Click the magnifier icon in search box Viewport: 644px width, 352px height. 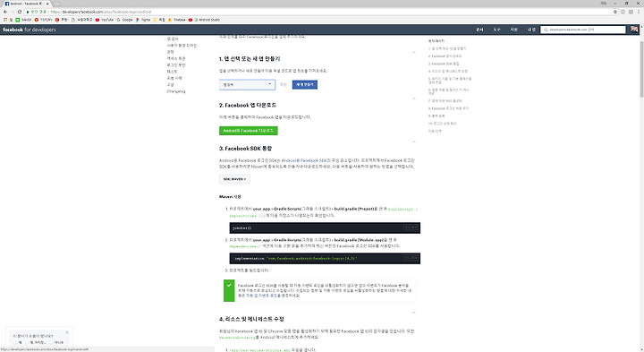point(546,30)
